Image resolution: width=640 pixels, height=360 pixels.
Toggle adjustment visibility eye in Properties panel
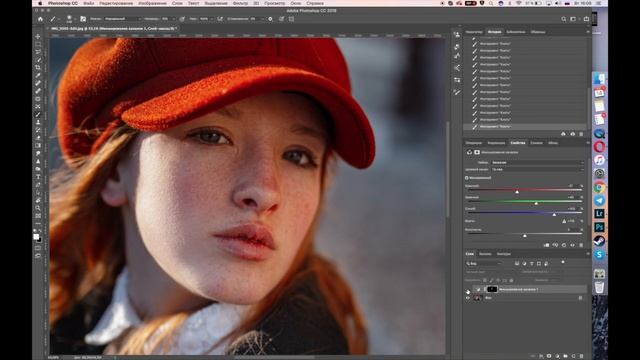pos(572,245)
